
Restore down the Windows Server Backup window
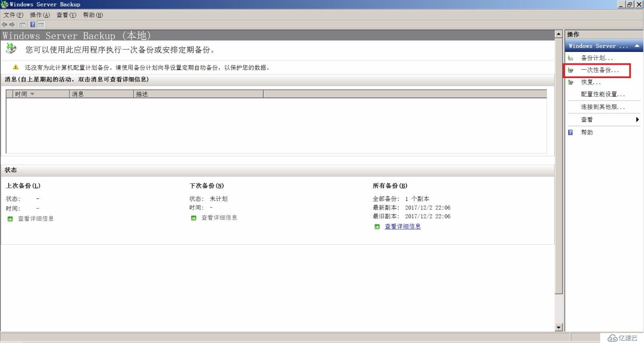[x=630, y=4]
